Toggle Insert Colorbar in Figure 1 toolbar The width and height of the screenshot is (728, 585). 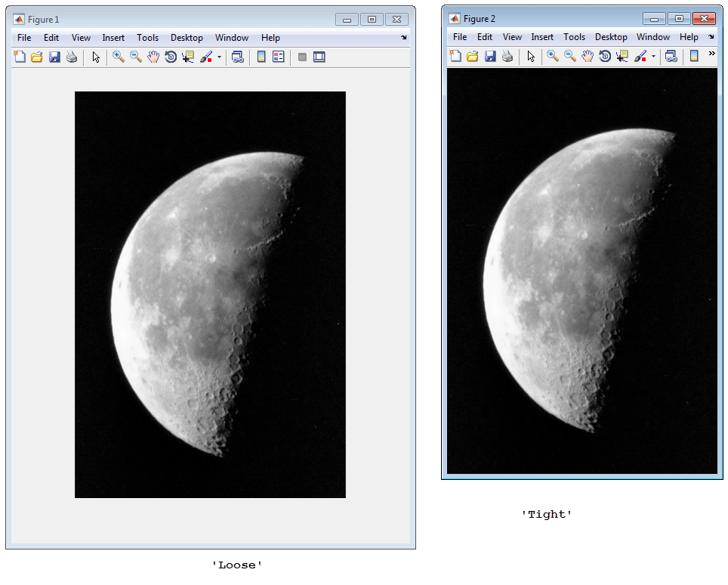tap(261, 57)
